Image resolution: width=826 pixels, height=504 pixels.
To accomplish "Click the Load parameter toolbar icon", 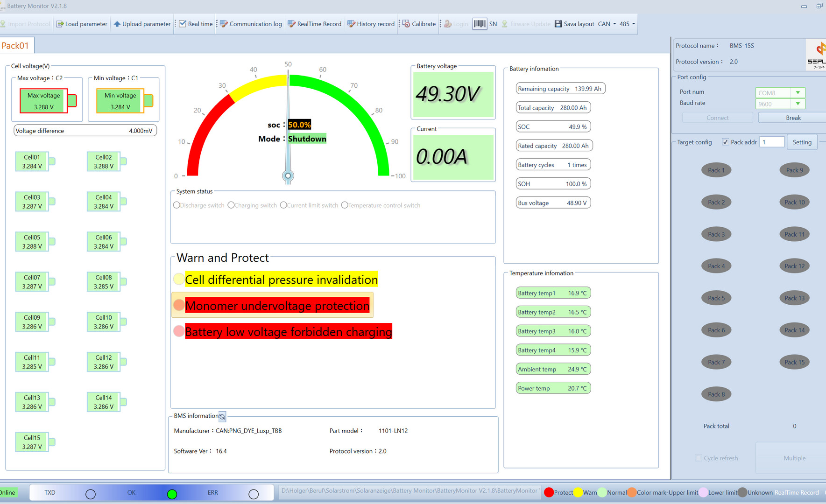I will coord(60,24).
